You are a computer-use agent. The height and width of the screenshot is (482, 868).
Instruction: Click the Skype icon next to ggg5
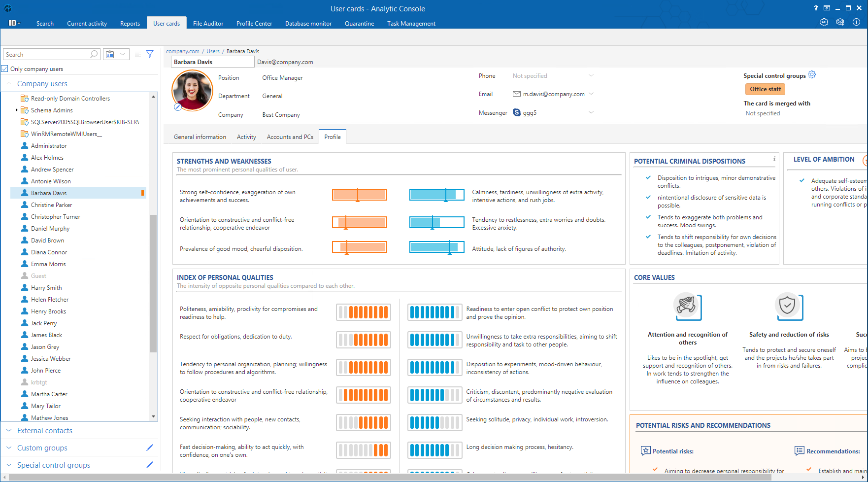517,112
